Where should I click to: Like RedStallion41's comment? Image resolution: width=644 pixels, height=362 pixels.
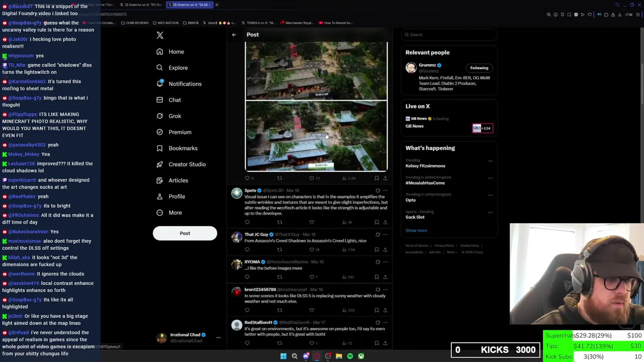point(311,343)
